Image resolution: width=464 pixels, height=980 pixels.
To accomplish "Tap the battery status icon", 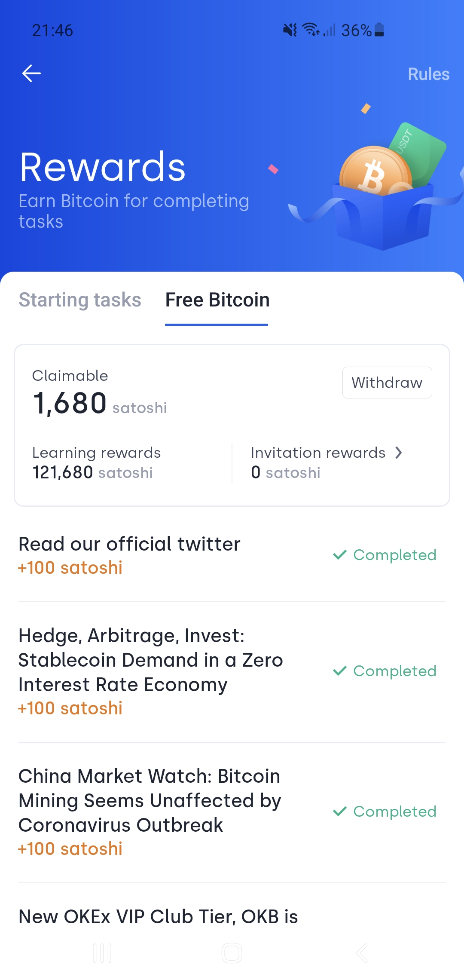I will coord(379,30).
